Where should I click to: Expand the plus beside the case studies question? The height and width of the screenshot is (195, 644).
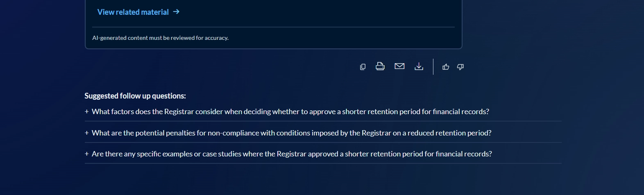(87, 154)
